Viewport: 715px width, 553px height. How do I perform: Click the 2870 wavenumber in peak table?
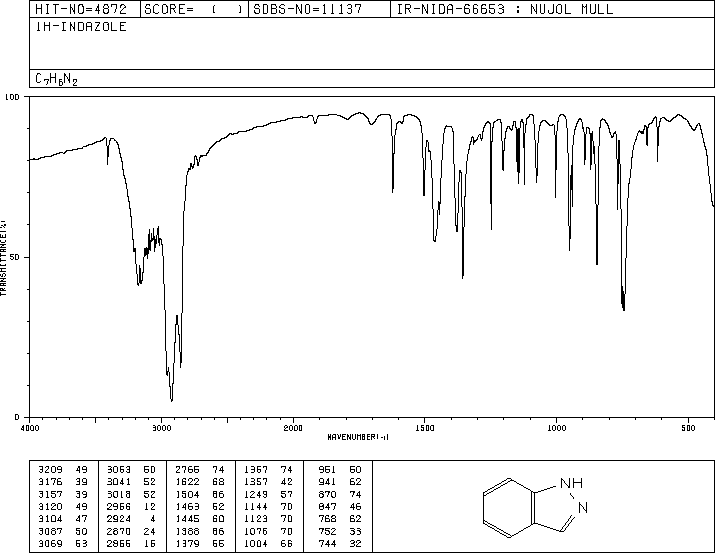pos(119,531)
